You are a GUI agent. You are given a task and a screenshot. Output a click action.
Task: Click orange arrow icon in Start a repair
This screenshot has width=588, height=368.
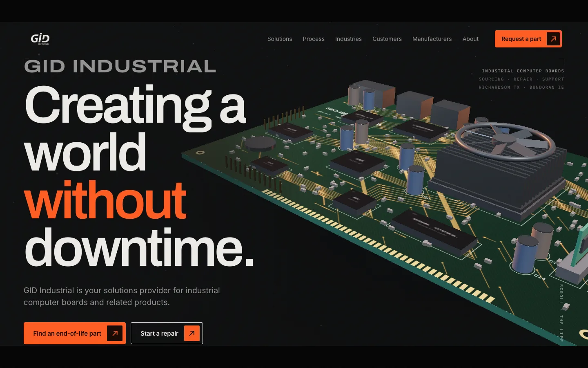pos(192,333)
